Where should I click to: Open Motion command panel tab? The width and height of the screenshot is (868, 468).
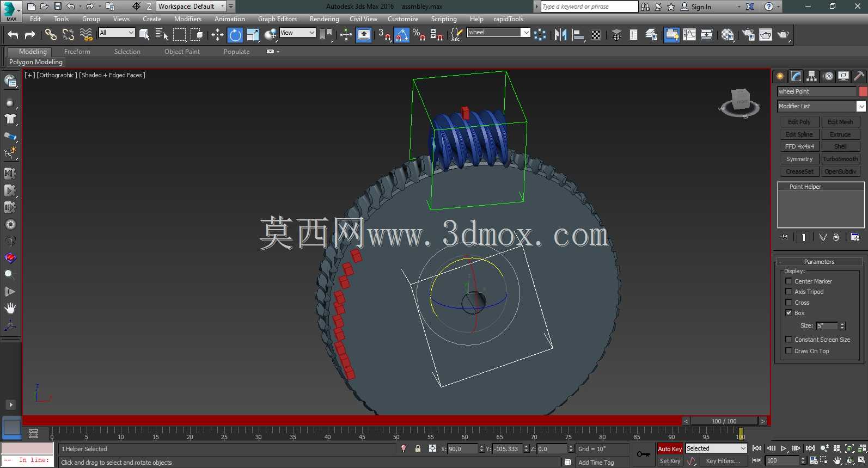pos(828,76)
